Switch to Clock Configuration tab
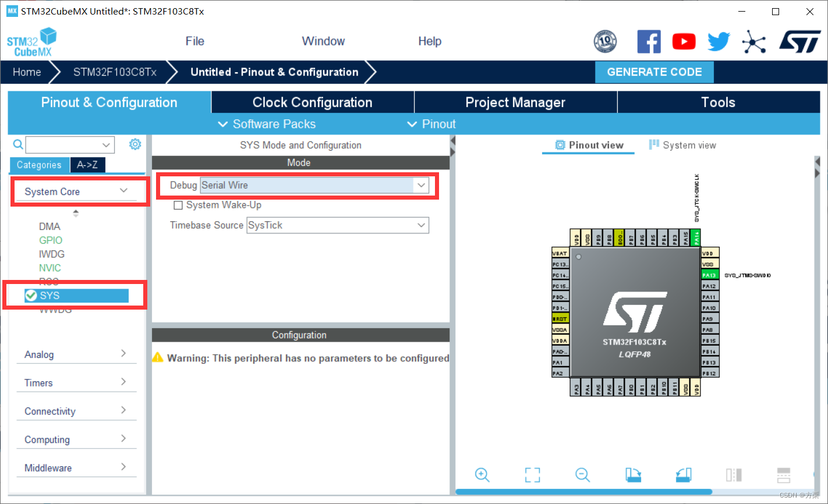 (313, 102)
